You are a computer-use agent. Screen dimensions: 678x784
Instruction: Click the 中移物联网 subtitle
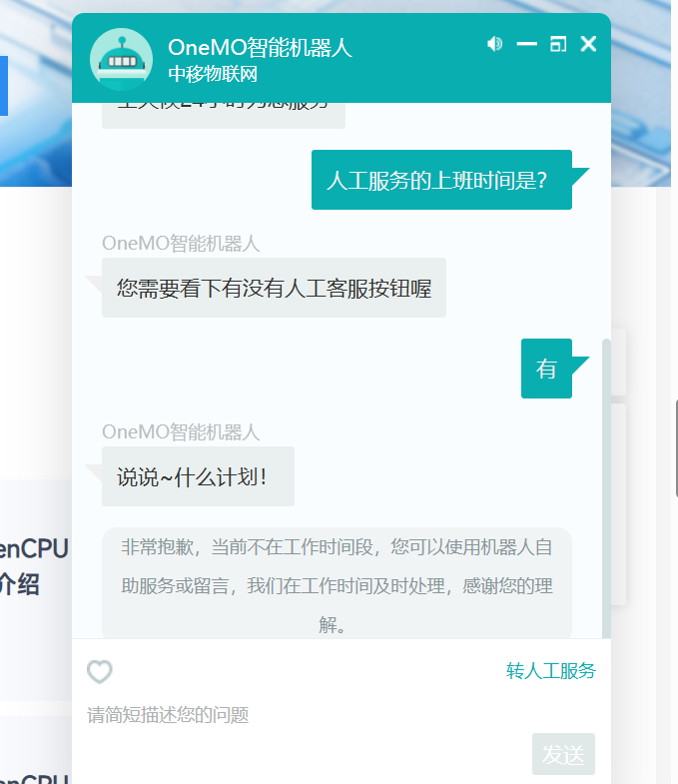point(213,74)
